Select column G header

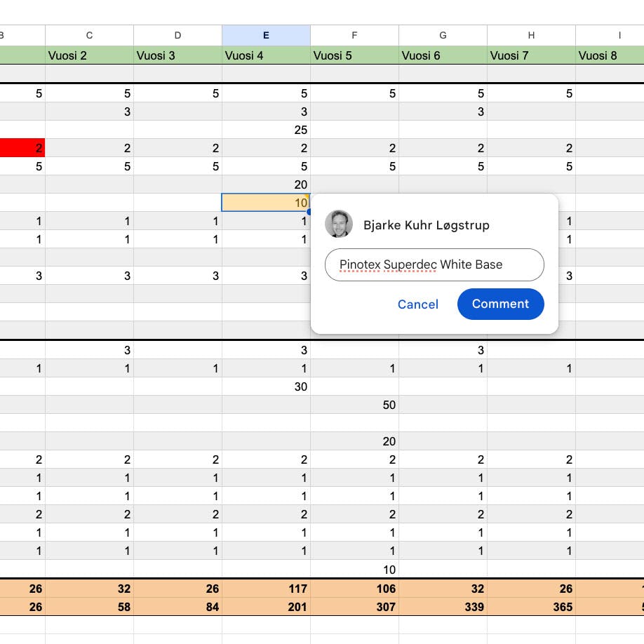pyautogui.click(x=443, y=35)
